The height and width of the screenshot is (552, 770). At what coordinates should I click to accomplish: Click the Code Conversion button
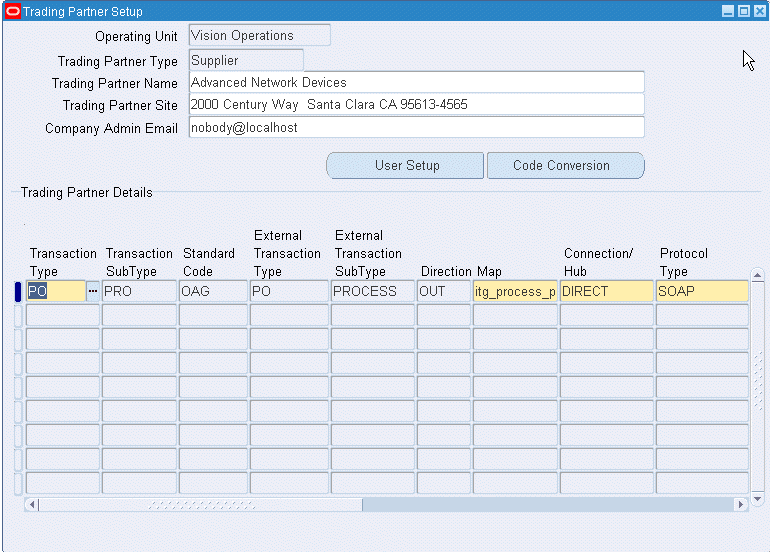(566, 166)
